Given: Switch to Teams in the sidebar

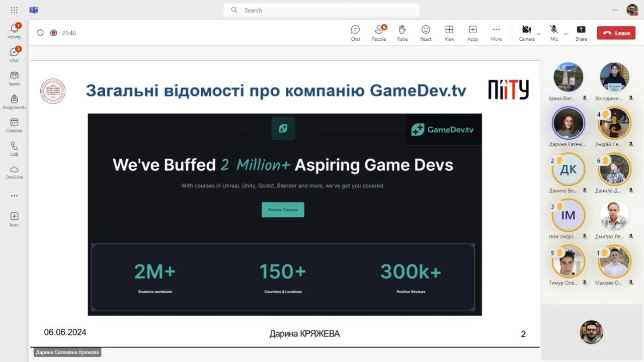Looking at the screenshot, I should tap(14, 78).
